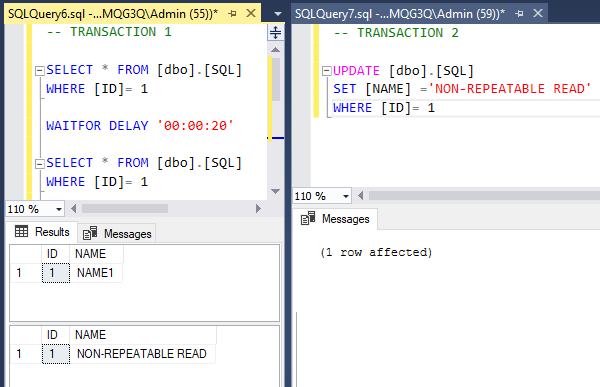Viewport: 600px width, 387px height.
Task: Collapse the first SELECT statement in Transaction 1
Action: coord(39,71)
